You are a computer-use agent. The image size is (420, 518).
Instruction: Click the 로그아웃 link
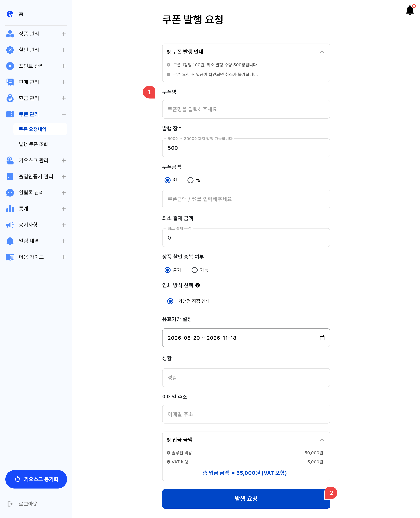[28, 504]
